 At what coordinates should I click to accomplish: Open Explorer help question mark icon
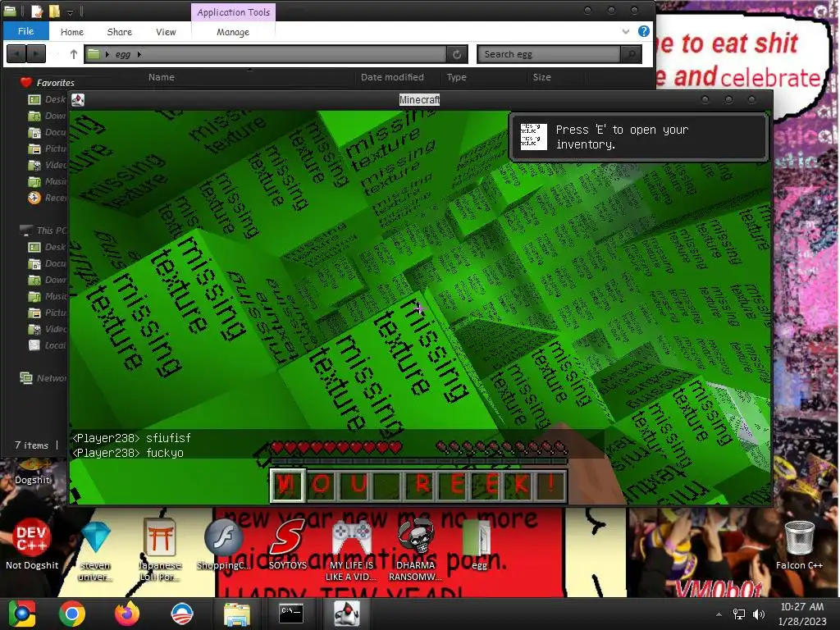point(644,32)
